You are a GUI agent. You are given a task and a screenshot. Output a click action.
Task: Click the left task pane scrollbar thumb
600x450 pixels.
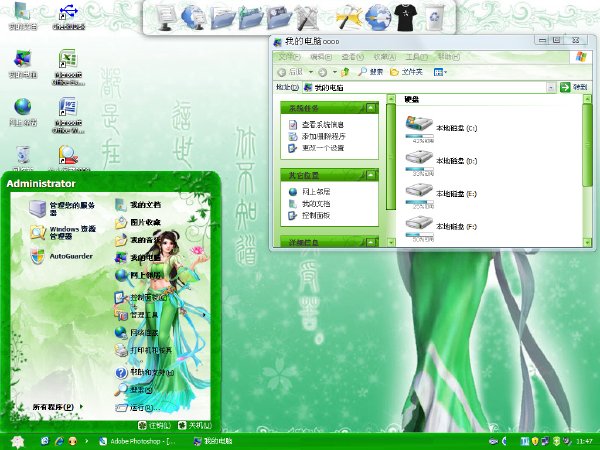(390, 157)
